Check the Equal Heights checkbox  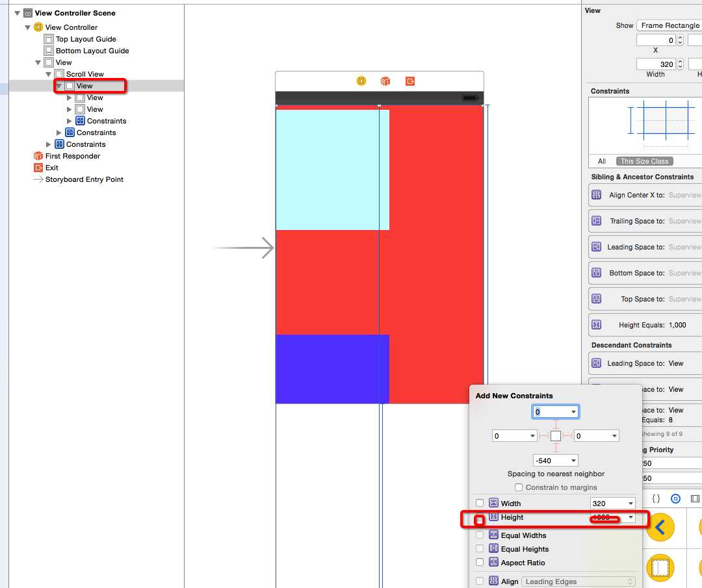point(480,548)
